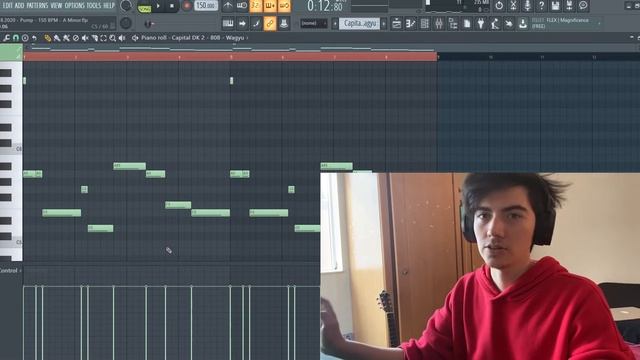Select the dashed-box Select tool

[103, 38]
